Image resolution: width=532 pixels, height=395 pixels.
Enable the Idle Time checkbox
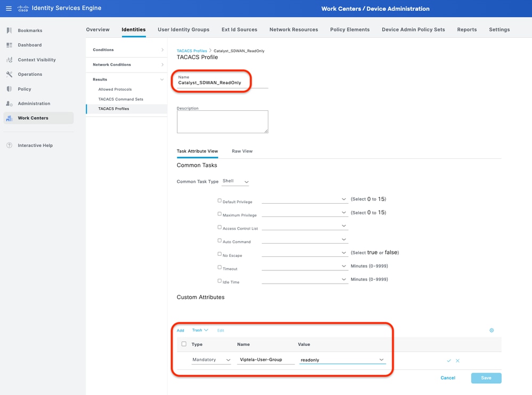219,280
